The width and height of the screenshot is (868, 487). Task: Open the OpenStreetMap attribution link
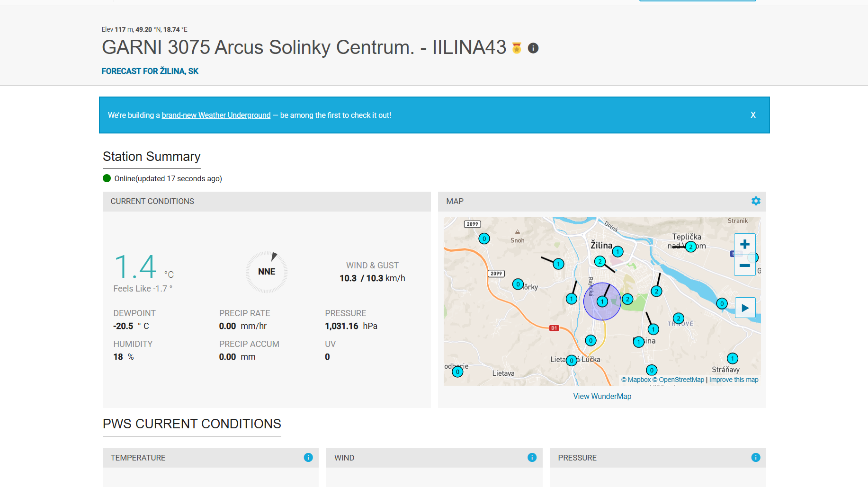[x=678, y=380]
